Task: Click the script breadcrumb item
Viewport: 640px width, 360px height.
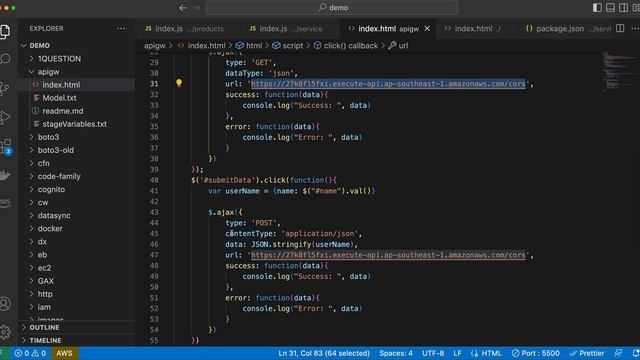Action: point(288,46)
